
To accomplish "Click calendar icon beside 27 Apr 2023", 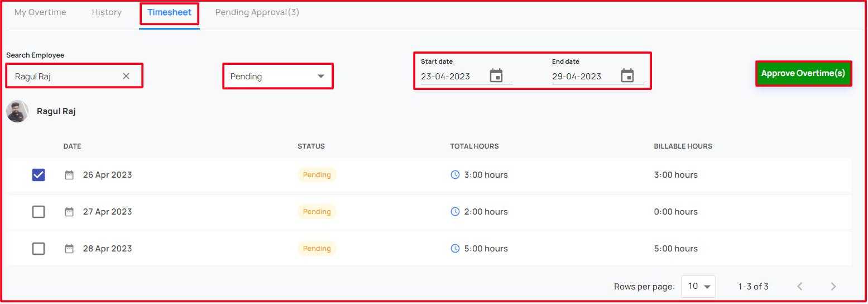I will click(x=69, y=212).
